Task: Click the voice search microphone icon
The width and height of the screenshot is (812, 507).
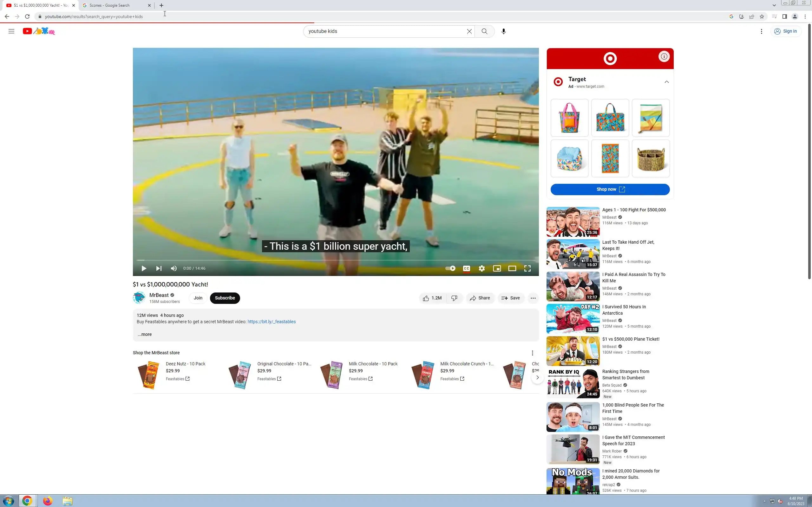Action: coord(503,31)
